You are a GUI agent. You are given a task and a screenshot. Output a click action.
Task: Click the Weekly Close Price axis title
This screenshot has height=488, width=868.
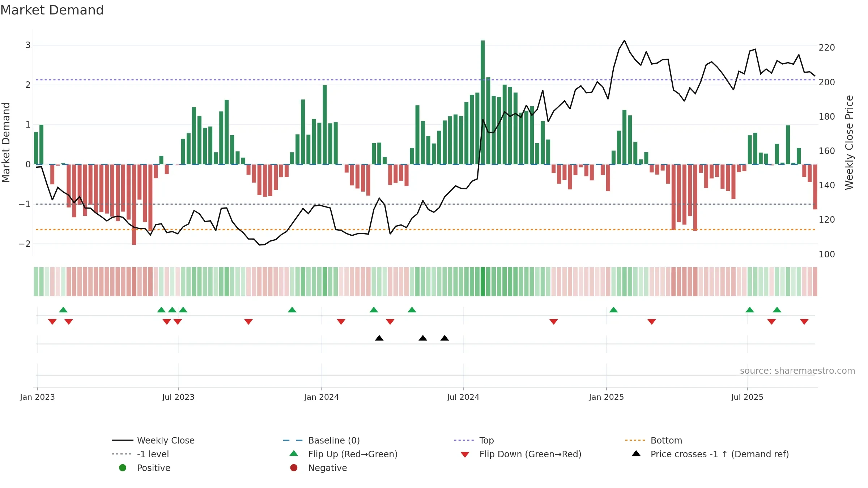tap(849, 142)
